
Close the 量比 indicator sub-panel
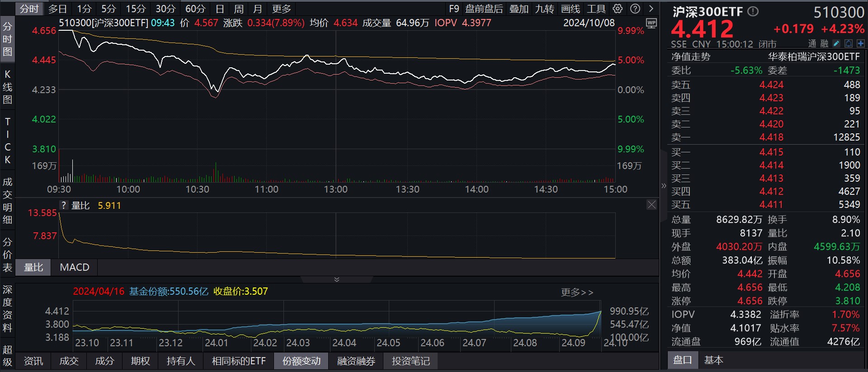pos(651,205)
